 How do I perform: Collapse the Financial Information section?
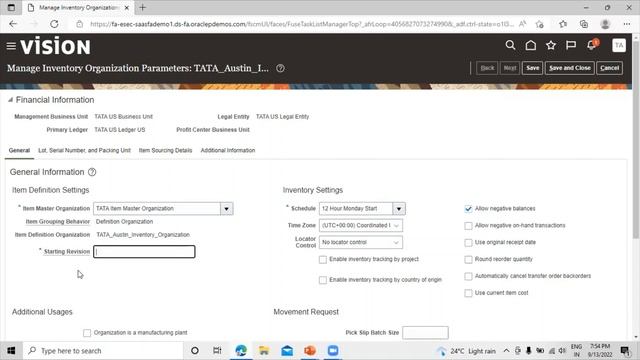pos(10,100)
